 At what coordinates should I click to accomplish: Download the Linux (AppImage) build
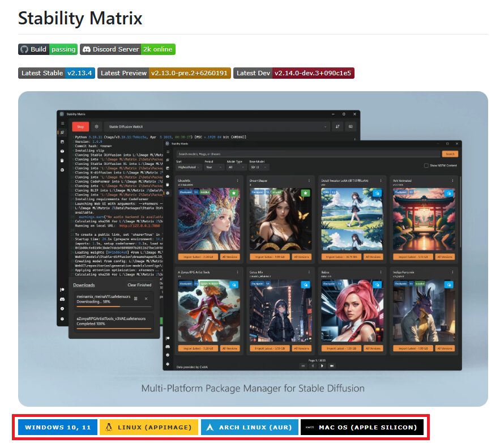[149, 427]
